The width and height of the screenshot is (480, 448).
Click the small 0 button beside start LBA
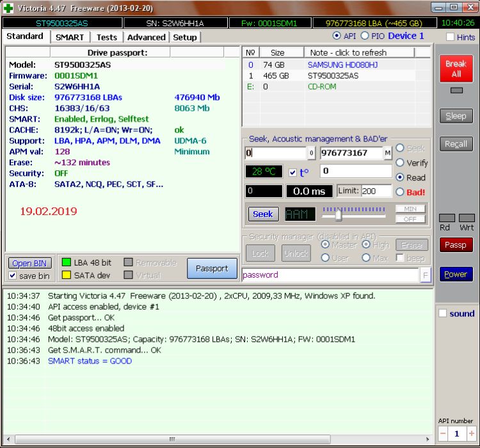click(x=311, y=153)
